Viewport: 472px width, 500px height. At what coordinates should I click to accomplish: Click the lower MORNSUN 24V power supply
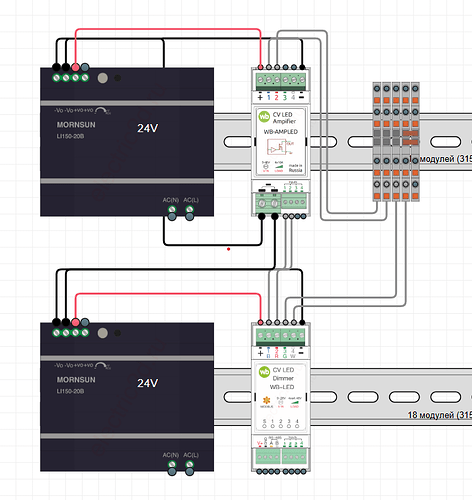[x=127, y=397]
